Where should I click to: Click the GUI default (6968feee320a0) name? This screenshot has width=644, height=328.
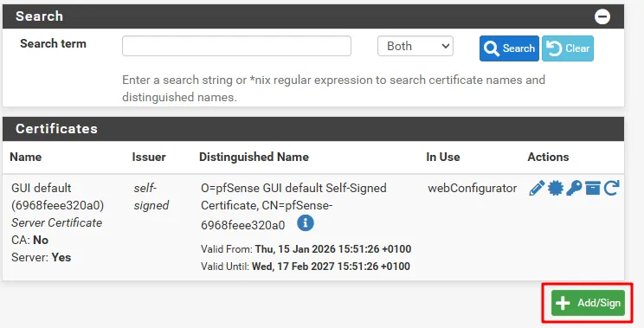57,196
